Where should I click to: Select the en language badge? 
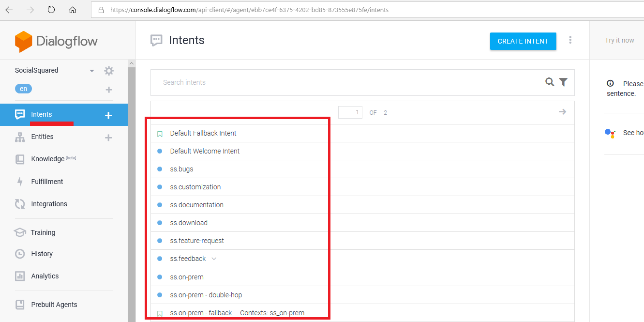24,89
